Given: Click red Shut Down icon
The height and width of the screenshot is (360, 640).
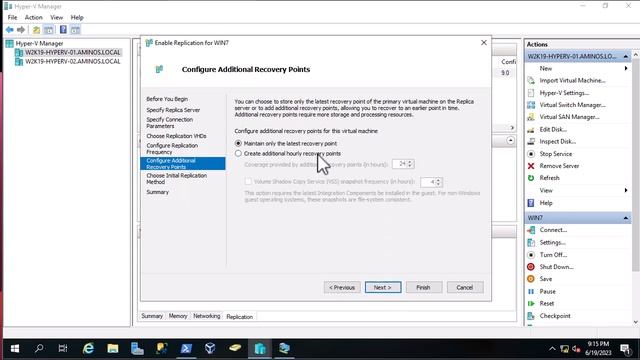Looking at the screenshot, I should tap(531, 267).
